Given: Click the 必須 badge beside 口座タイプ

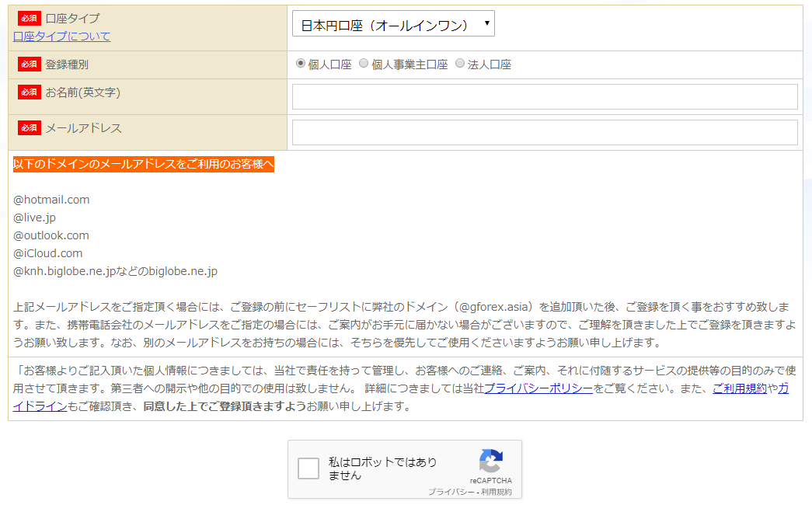Looking at the screenshot, I should (x=28, y=17).
